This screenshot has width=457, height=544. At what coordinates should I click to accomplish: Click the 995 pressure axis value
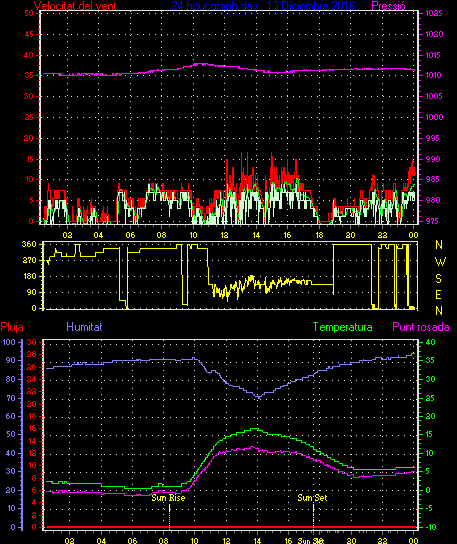click(432, 138)
